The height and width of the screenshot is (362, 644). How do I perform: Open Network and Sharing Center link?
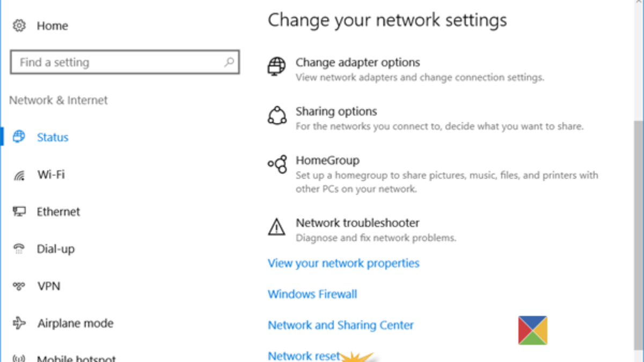[x=341, y=325]
